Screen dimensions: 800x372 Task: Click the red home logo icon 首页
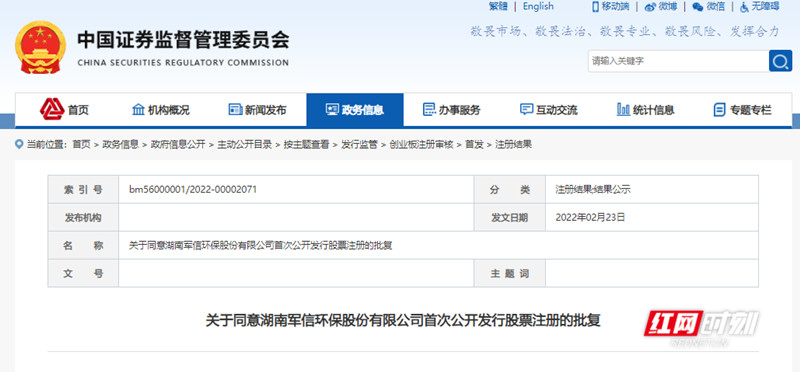(x=52, y=109)
